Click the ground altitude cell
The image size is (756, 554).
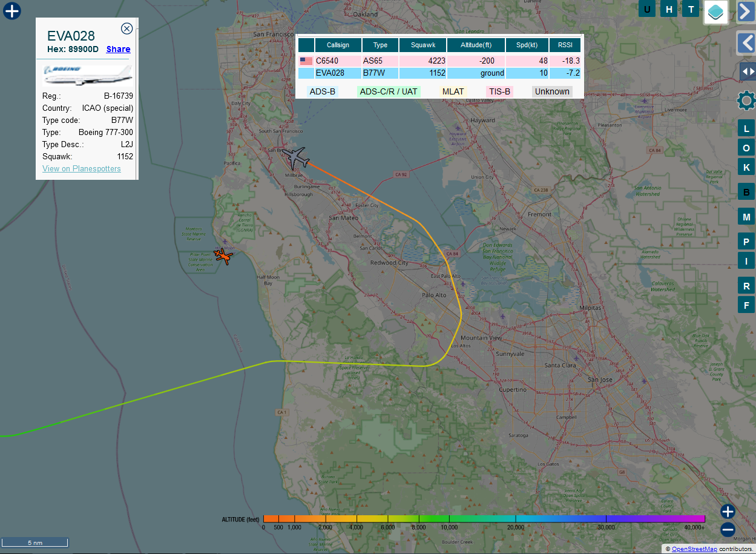coord(476,73)
